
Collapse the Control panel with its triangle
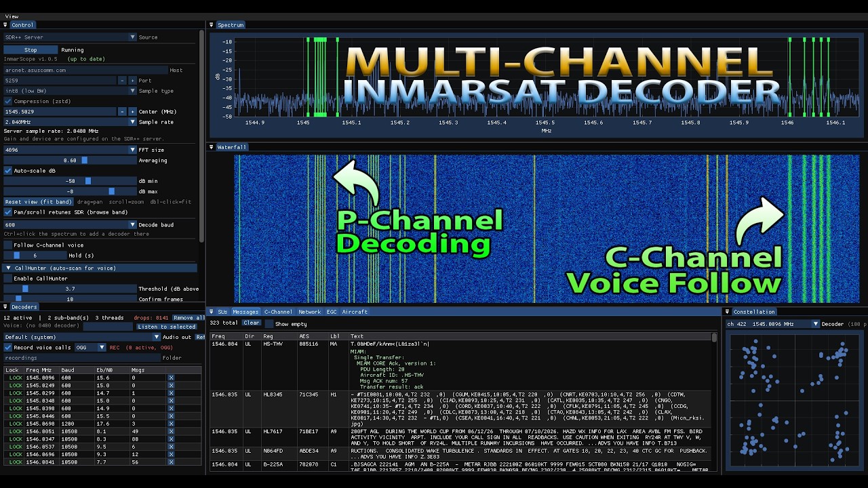[5, 25]
